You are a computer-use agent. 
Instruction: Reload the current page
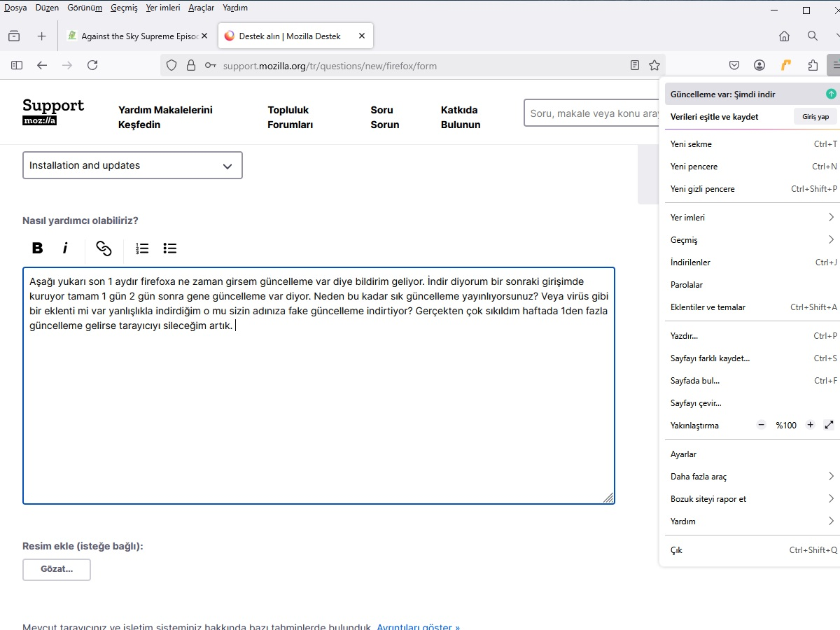click(x=92, y=65)
